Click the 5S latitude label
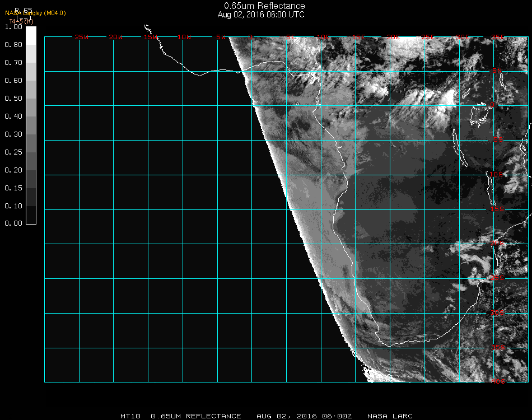 click(x=498, y=140)
